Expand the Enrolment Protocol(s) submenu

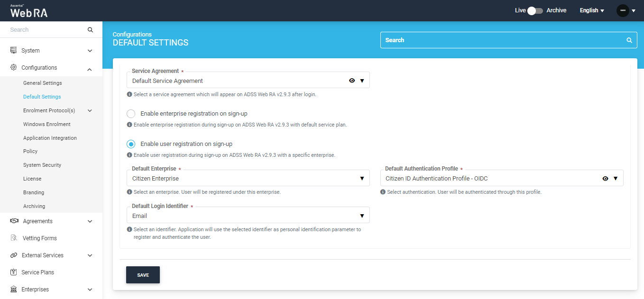point(90,110)
